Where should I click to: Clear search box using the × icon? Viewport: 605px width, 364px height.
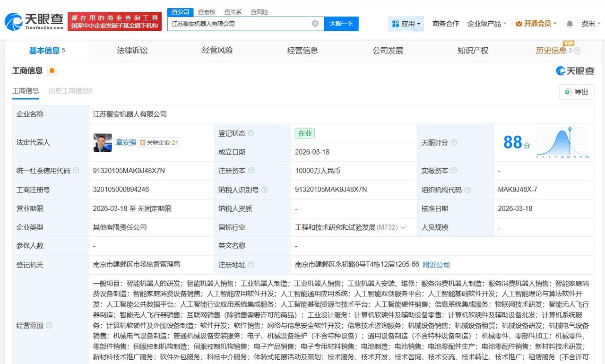(315, 23)
